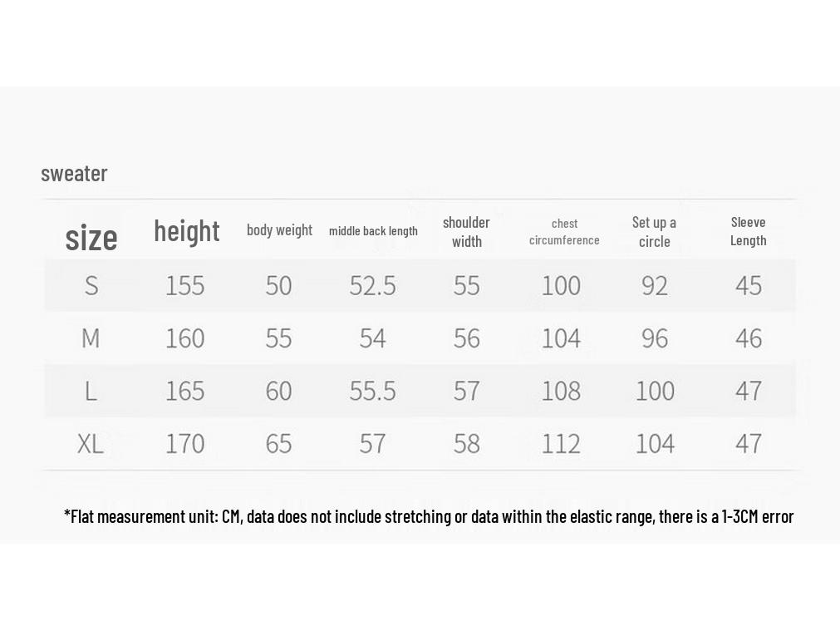Select the L size row label
Screen dimensions: 840x631
tap(91, 391)
